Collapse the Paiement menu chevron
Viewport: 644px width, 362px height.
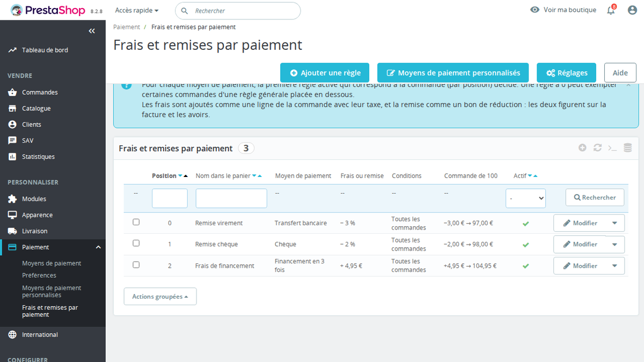click(x=98, y=247)
